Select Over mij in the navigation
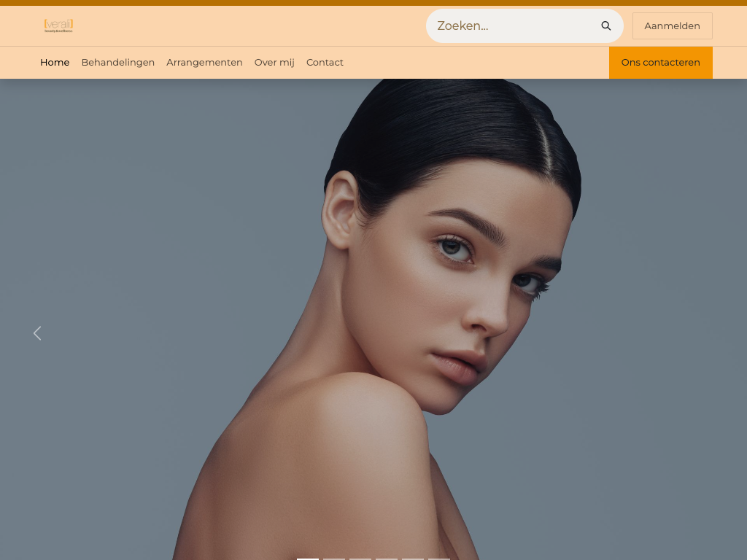This screenshot has width=747, height=560. point(274,63)
